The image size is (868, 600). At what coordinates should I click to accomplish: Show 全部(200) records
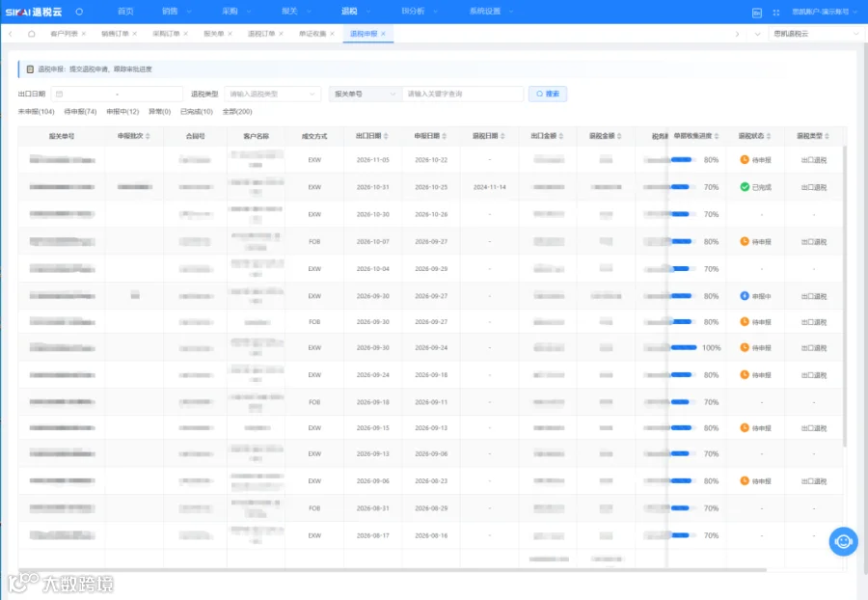coord(237,112)
